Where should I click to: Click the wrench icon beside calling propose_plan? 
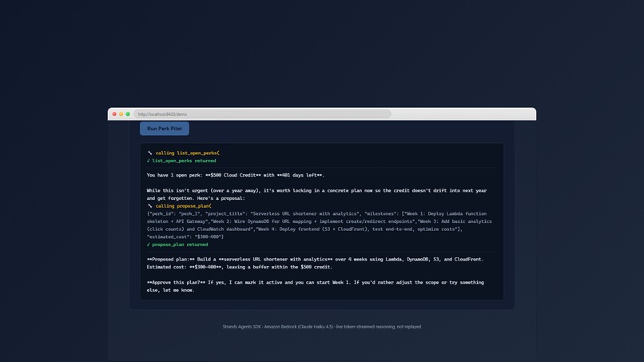(150, 206)
